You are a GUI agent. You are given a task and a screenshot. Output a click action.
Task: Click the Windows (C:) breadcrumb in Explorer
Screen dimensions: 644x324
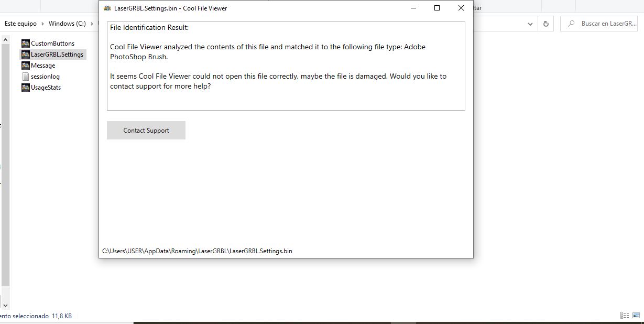(67, 24)
